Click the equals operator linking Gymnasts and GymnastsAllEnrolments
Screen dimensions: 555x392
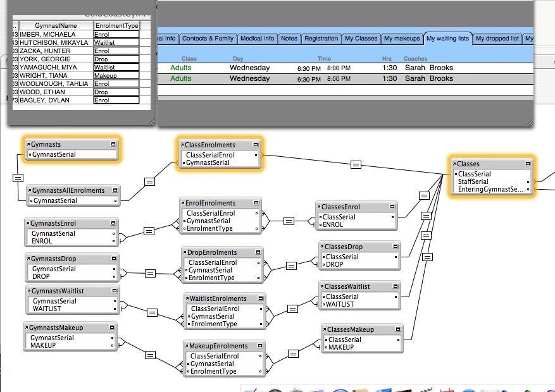point(18,178)
